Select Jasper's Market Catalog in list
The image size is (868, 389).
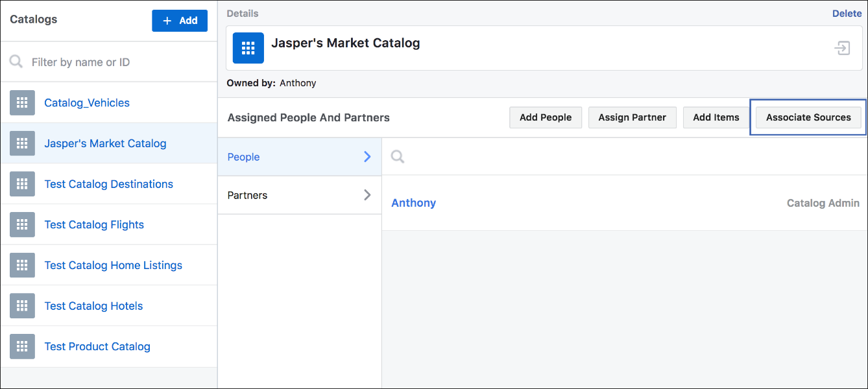point(105,143)
